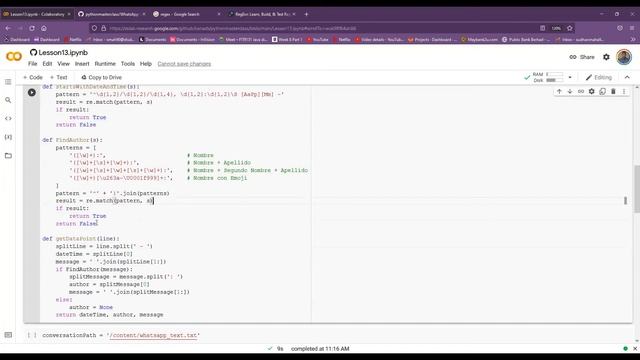This screenshot has width=640, height=360.
Task: Open a new browser tab
Action: [x=307, y=14]
